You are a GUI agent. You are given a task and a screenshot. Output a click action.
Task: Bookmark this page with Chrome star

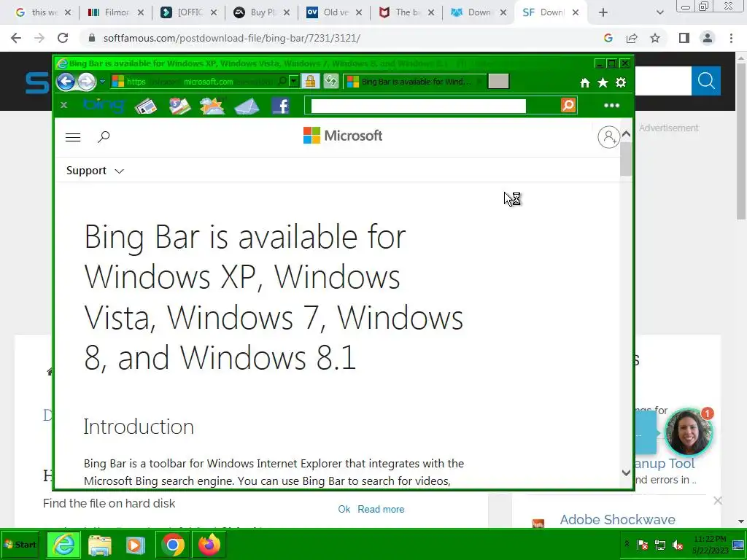pyautogui.click(x=655, y=38)
